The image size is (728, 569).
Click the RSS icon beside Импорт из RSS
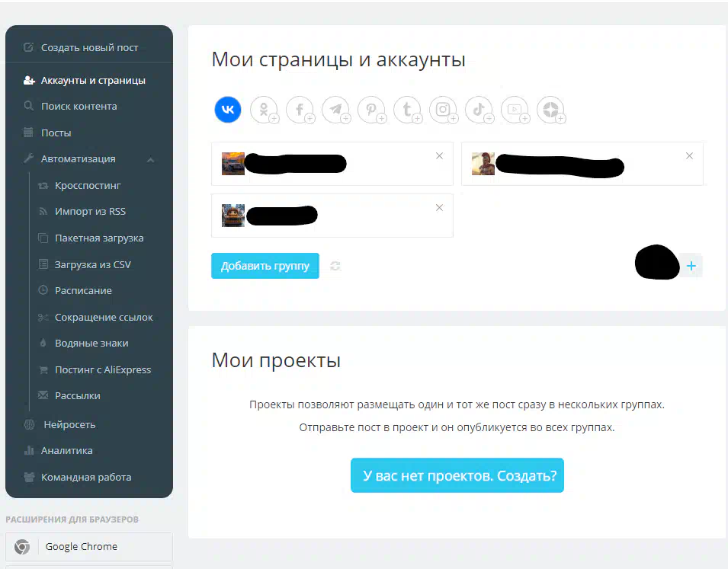(43, 212)
